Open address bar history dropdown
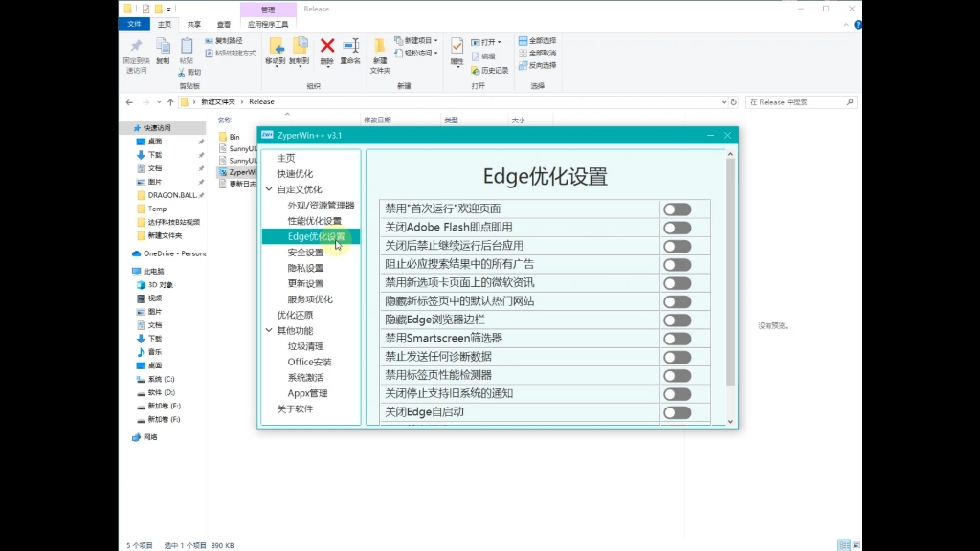 [724, 101]
